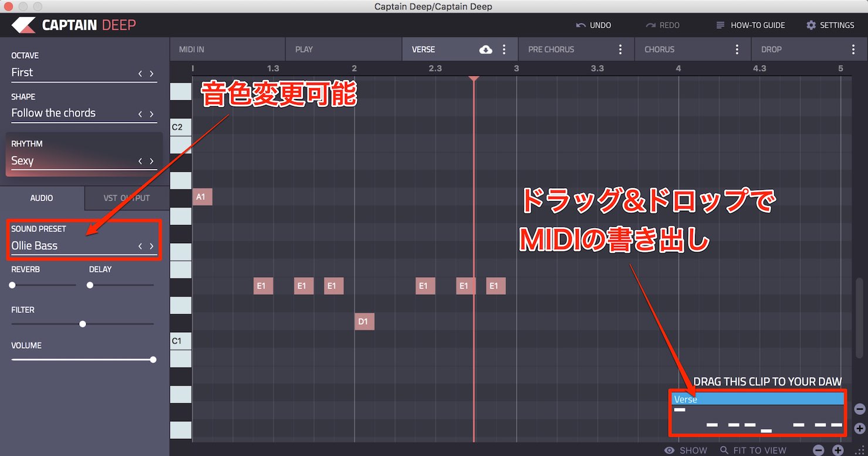868x456 pixels.
Task: Select the first E1 note block
Action: pyautogui.click(x=263, y=286)
